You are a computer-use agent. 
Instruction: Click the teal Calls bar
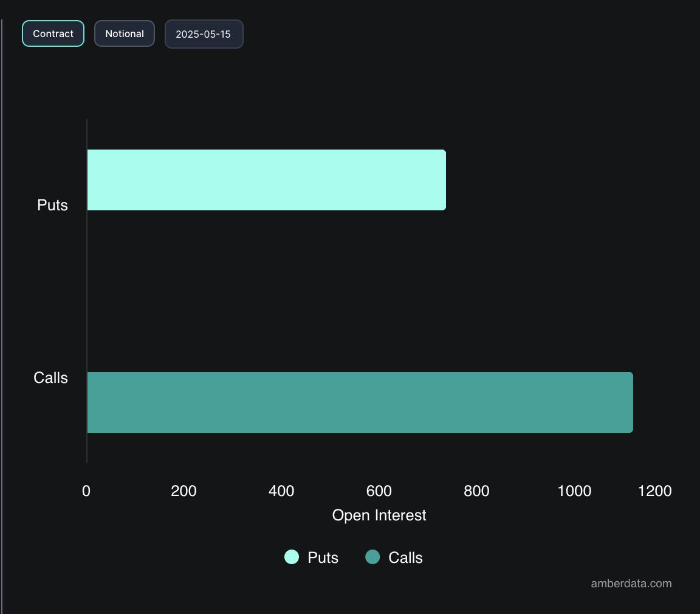[x=360, y=402]
